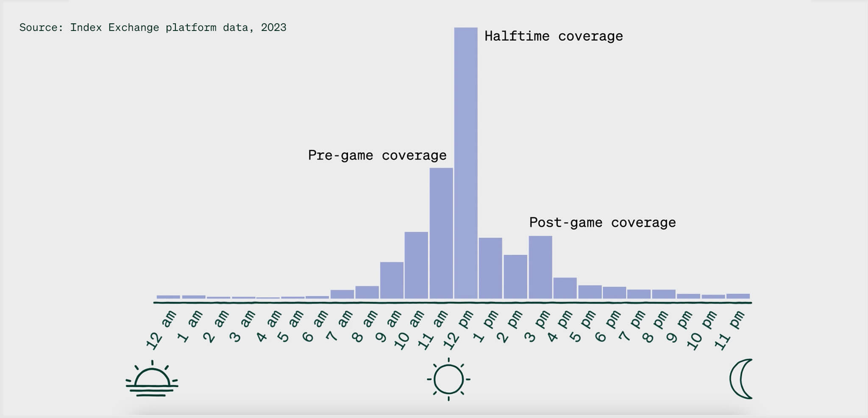Select the 9 am bar
Viewport: 868px width, 418px height.
pos(392,280)
